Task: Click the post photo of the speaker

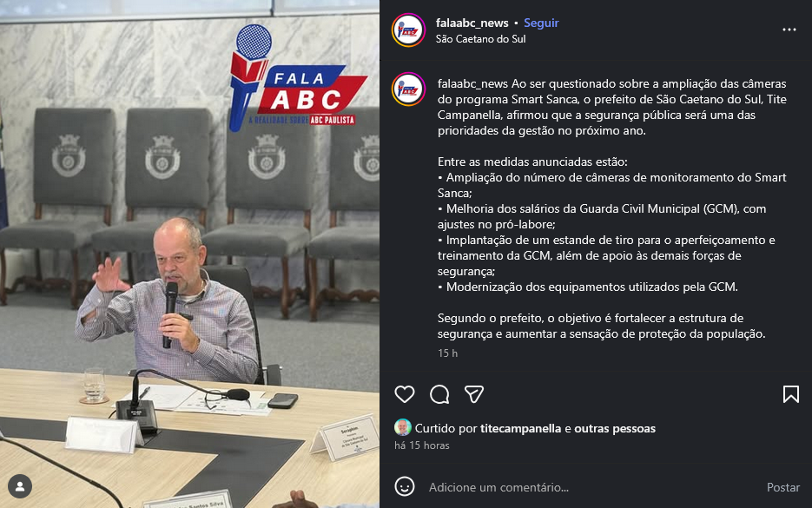Action: (189, 254)
